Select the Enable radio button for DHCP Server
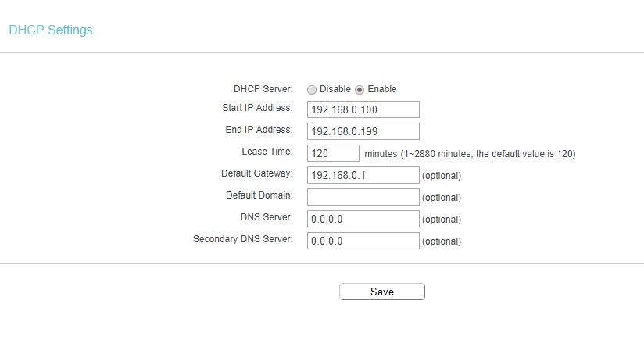 pyautogui.click(x=360, y=90)
